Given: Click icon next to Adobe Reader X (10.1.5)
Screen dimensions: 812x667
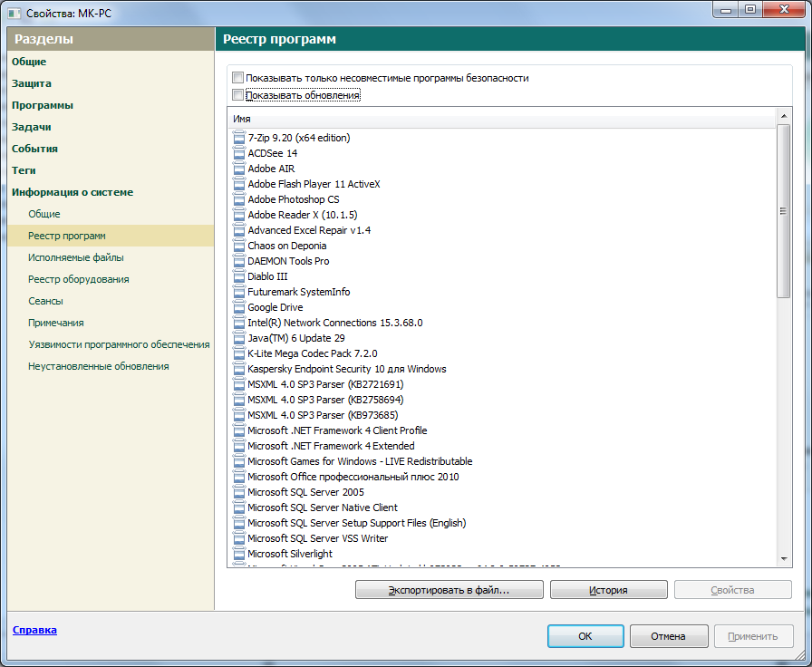Looking at the screenshot, I should point(238,215).
